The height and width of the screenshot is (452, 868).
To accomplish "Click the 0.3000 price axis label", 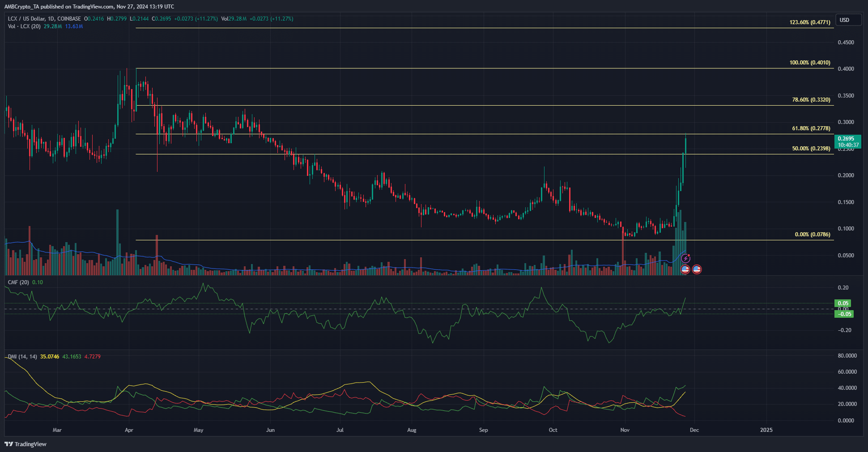I will [846, 122].
